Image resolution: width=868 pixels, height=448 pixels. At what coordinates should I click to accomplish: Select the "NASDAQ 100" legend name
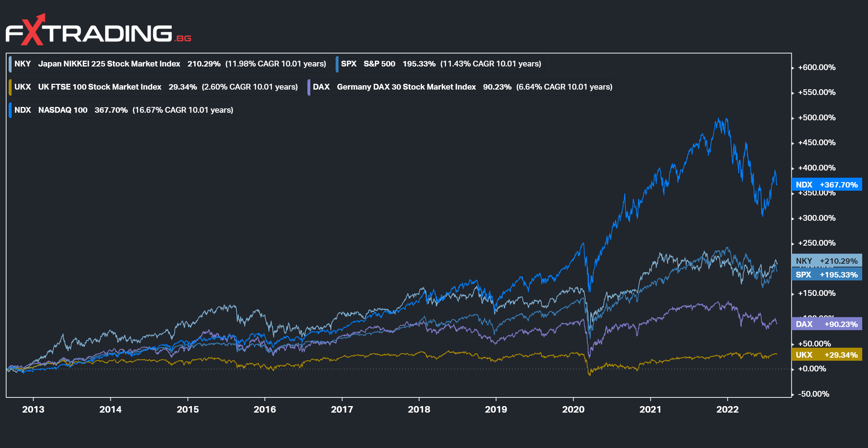63,110
